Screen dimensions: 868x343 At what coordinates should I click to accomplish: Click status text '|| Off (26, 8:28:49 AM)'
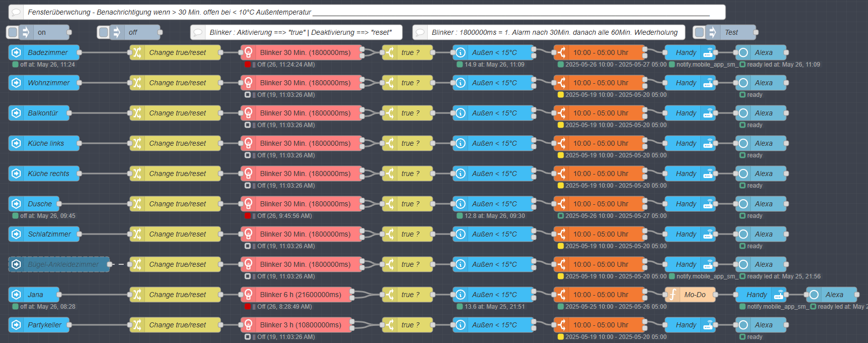pos(282,307)
